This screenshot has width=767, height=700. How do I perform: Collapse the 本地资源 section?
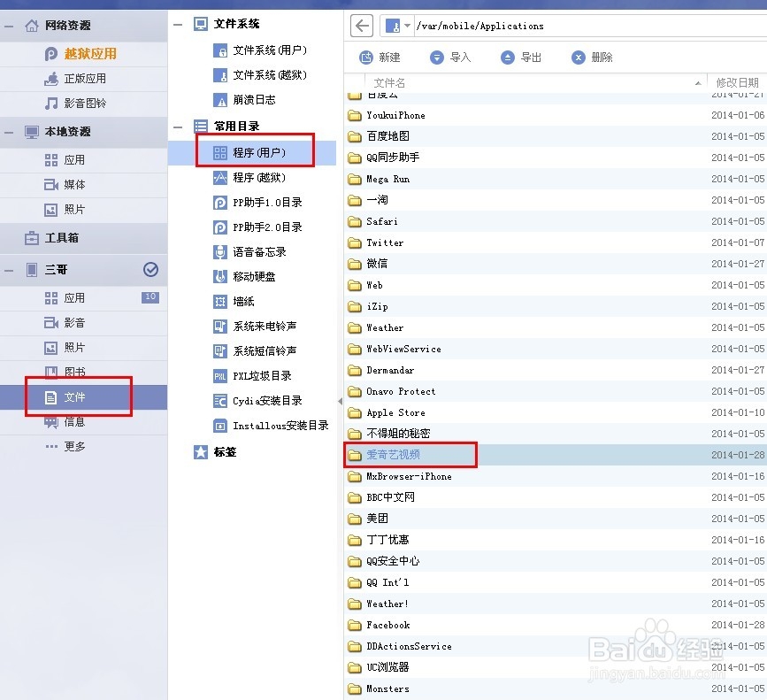(10, 132)
